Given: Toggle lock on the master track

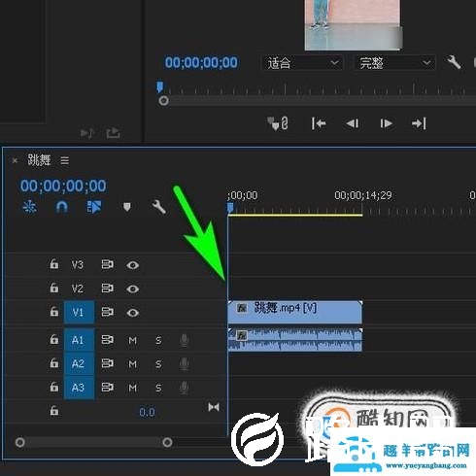Looking at the screenshot, I should (x=54, y=411).
